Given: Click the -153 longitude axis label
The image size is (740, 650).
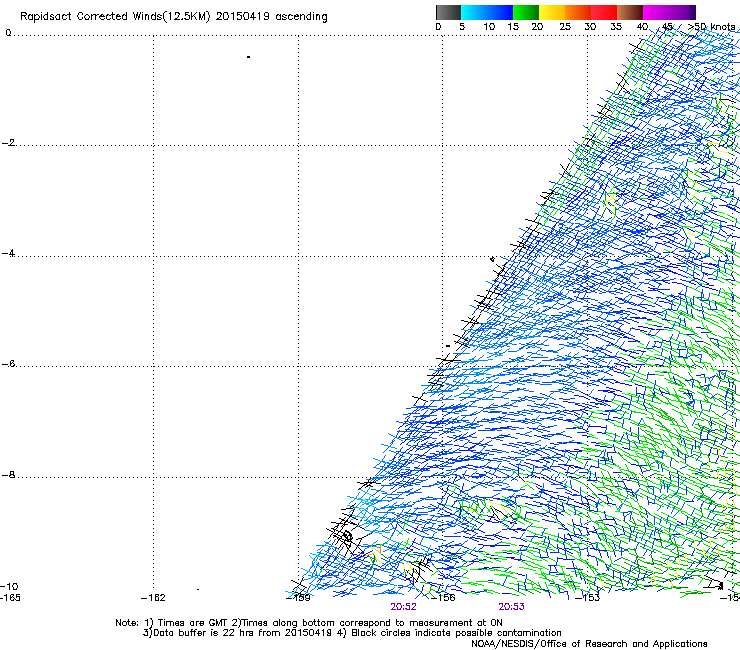Looking at the screenshot, I should [x=588, y=598].
